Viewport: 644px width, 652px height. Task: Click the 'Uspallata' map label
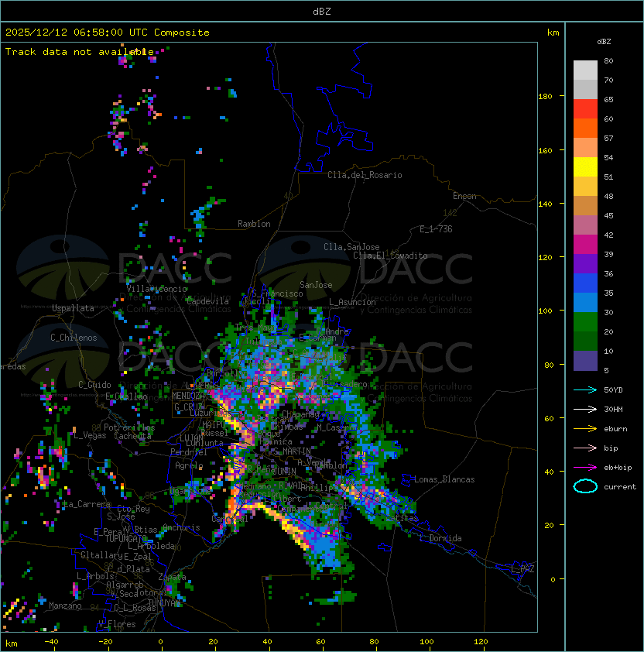click(x=73, y=308)
